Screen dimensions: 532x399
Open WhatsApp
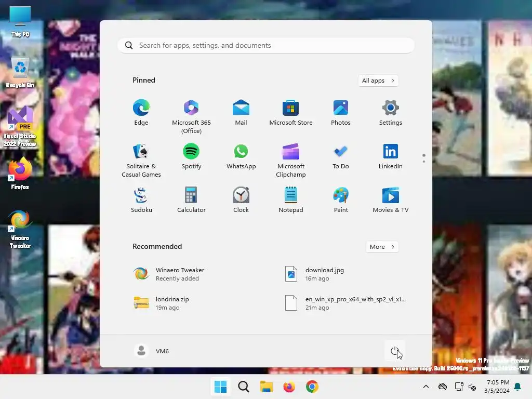(x=241, y=156)
